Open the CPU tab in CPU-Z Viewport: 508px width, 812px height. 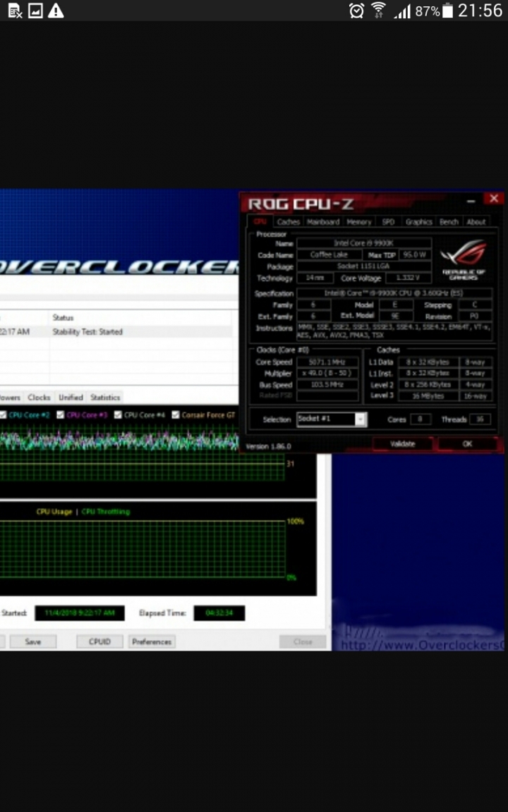[260, 221]
